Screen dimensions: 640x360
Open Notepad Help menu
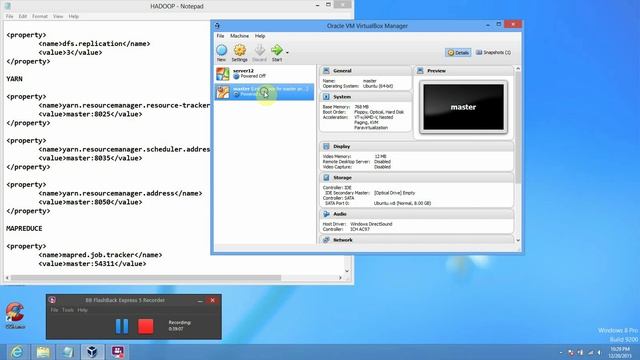point(73,16)
